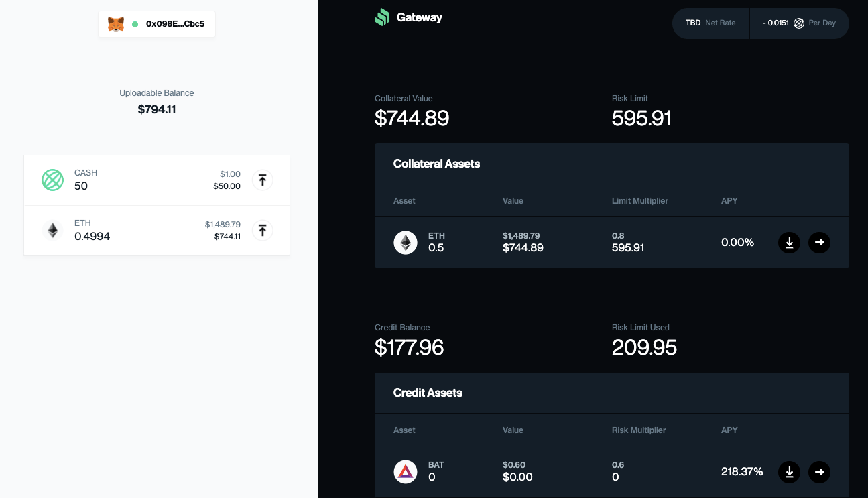Click the MetaMask fox icon

point(116,24)
